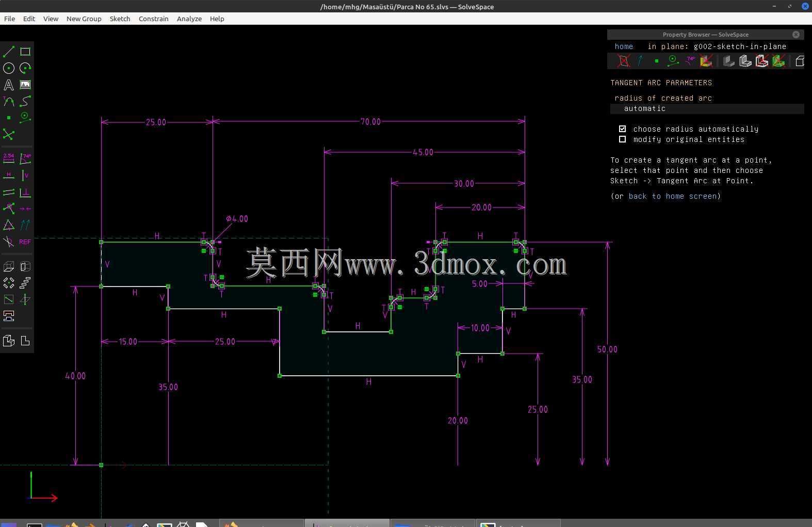This screenshot has width=812, height=527.
Task: Toggle shaded faces selection visibility icon
Action: click(706, 61)
